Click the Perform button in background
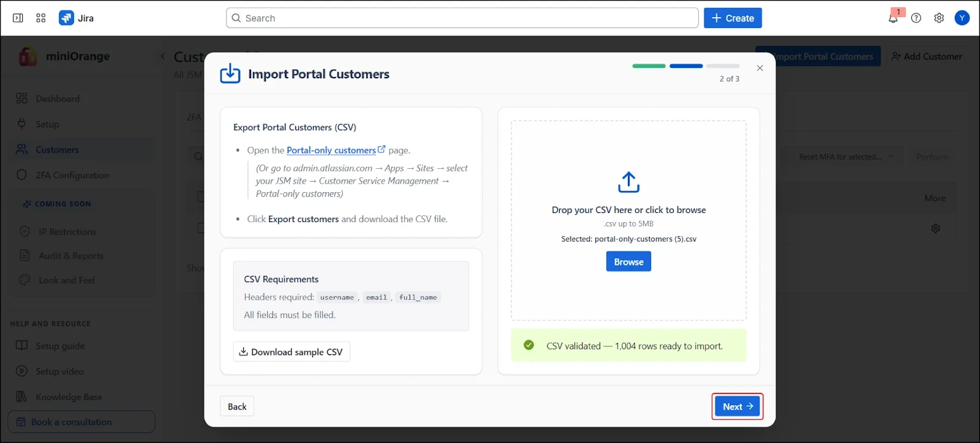Screen dimensions: 980x443 (933, 157)
